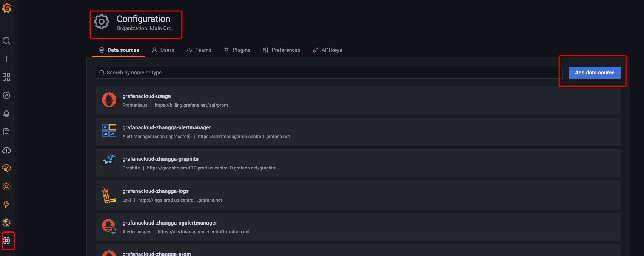Image resolution: width=644 pixels, height=256 pixels.
Task: Open the grafanacloud-zhangga-prom data source
Action: point(358,250)
